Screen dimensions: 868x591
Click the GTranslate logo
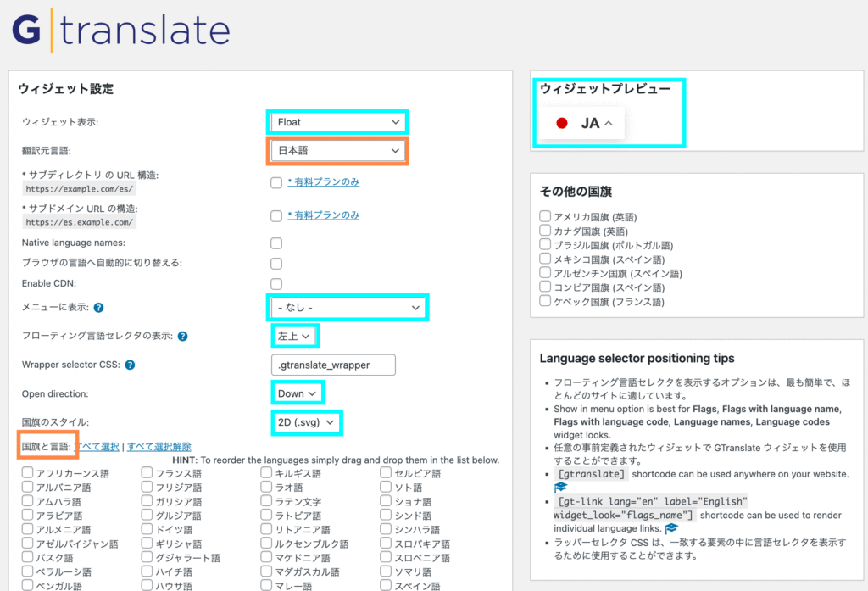tap(120, 31)
